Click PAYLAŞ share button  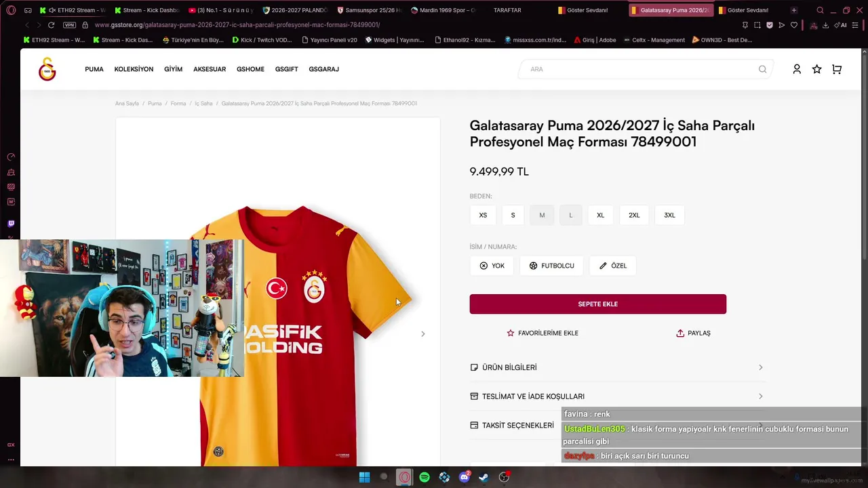[x=694, y=333]
